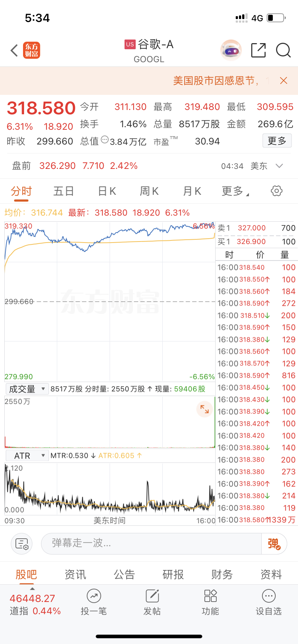The height and width of the screenshot is (644, 298).
Task: Tap the 买1 326.900 quote row
Action: click(x=257, y=241)
